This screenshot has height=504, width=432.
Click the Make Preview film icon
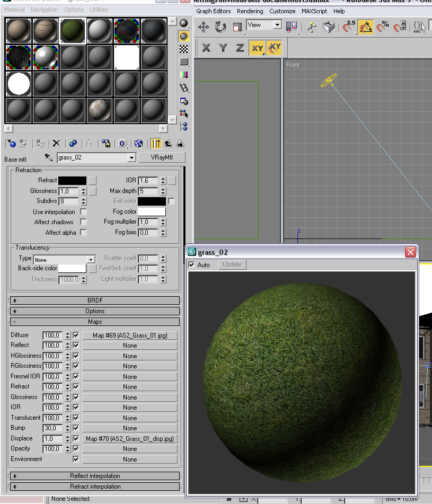pyautogui.click(x=184, y=88)
